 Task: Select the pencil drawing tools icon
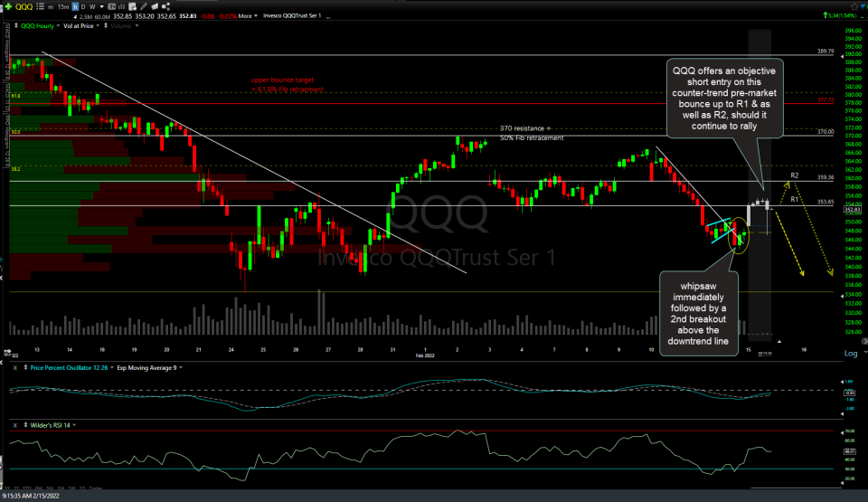click(144, 6)
